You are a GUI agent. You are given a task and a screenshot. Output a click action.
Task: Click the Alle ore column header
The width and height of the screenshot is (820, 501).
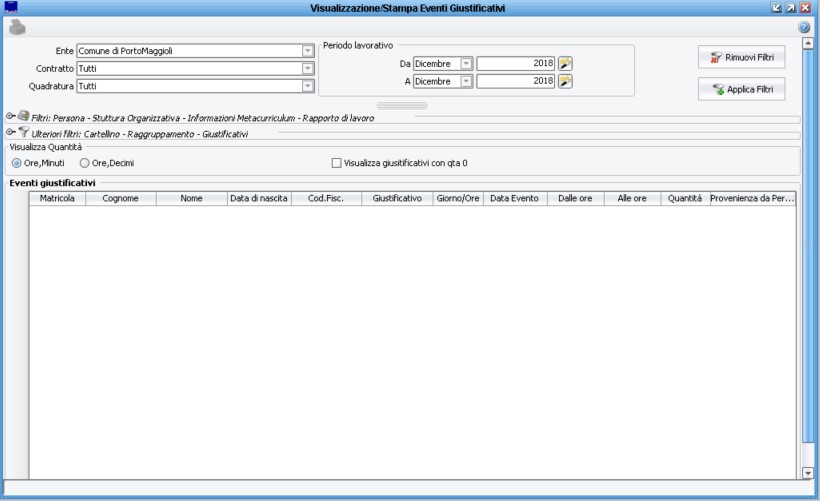[632, 199]
